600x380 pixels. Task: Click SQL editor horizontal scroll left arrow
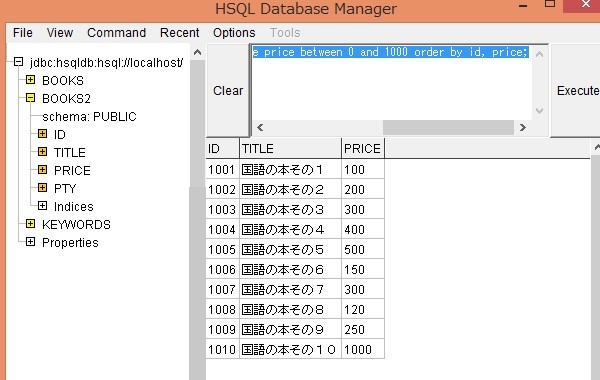pos(260,127)
